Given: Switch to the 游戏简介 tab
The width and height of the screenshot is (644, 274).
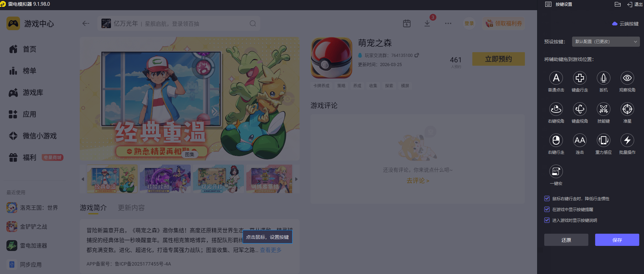Looking at the screenshot, I should 93,208.
